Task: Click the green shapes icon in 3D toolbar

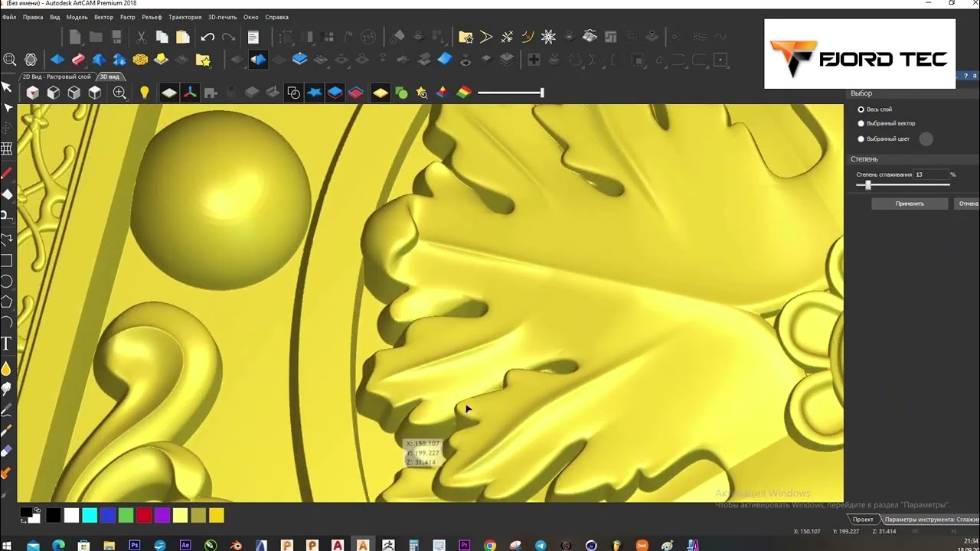Action: (x=401, y=93)
